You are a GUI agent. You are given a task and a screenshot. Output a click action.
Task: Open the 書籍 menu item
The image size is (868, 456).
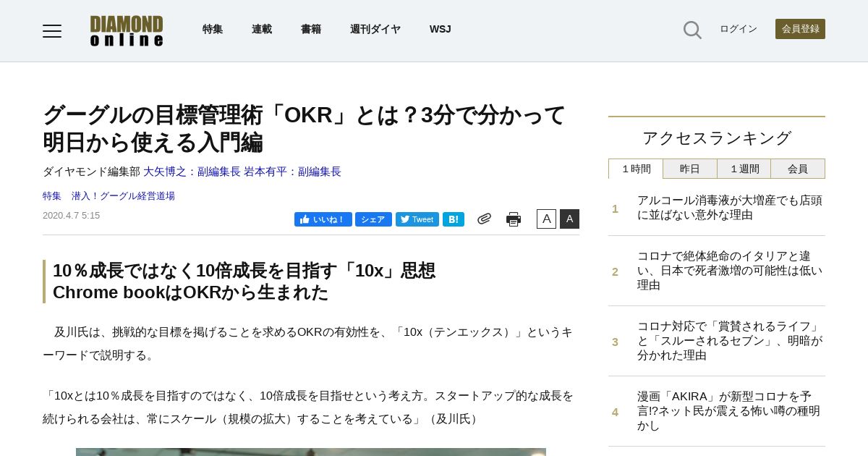[311, 29]
